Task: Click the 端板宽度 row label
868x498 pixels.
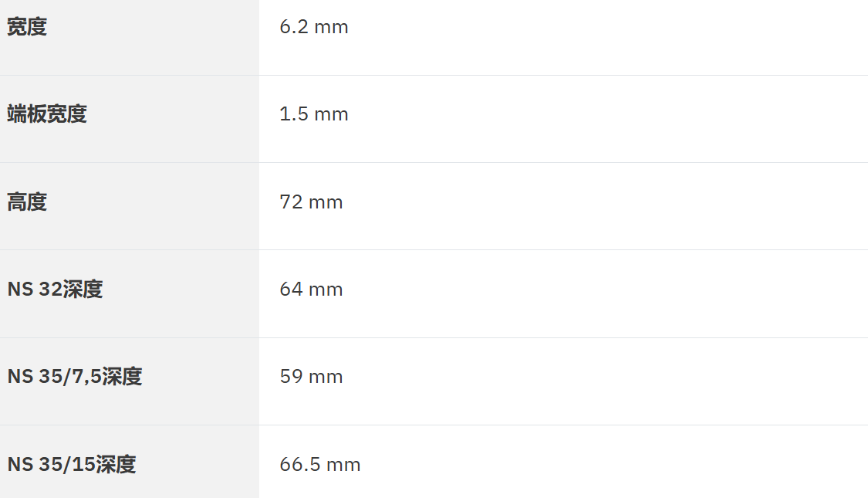Action: [x=47, y=114]
